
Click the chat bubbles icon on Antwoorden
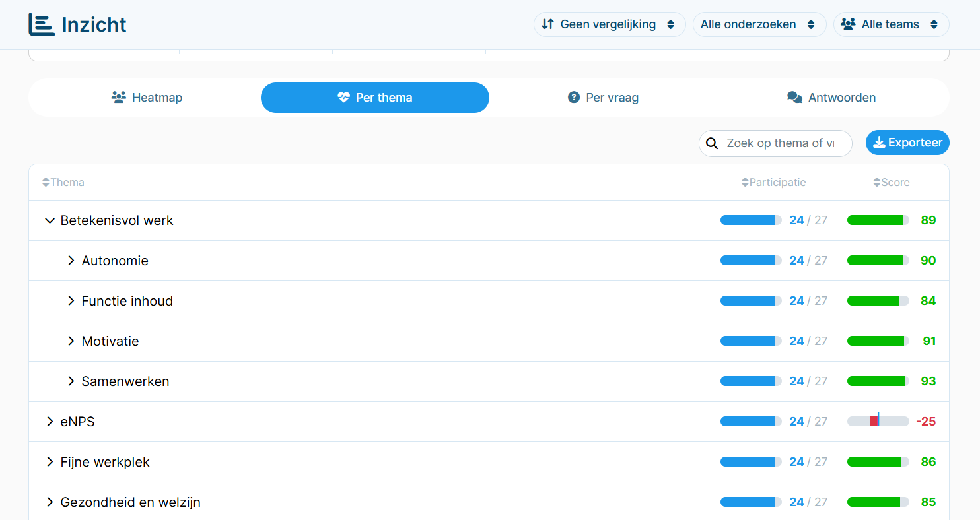tap(794, 98)
